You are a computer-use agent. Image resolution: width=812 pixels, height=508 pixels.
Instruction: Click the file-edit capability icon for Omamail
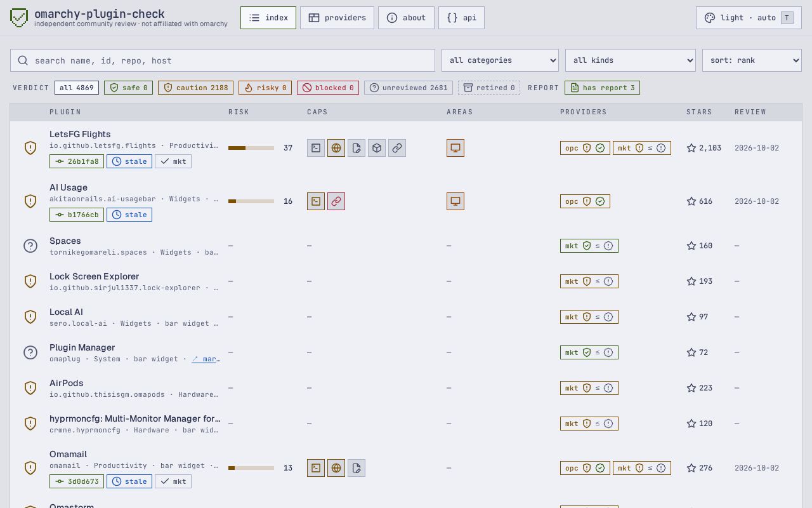(x=357, y=468)
